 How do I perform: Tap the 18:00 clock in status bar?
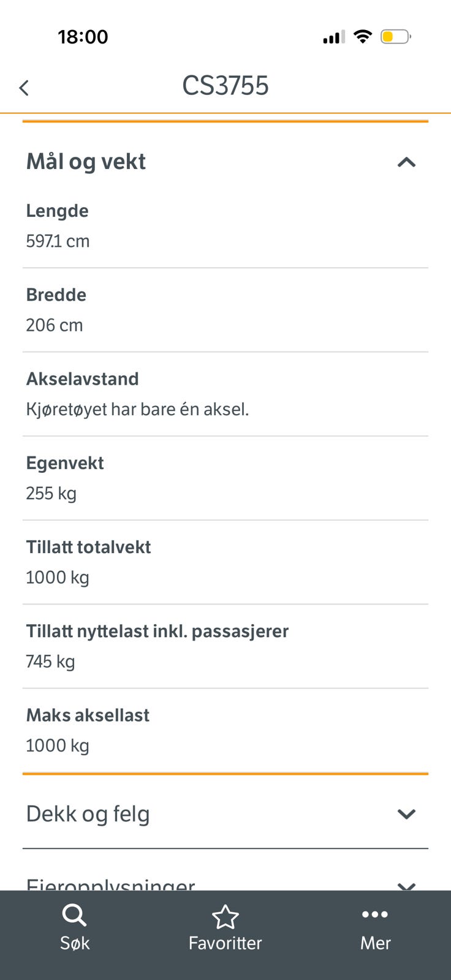pyautogui.click(x=83, y=37)
